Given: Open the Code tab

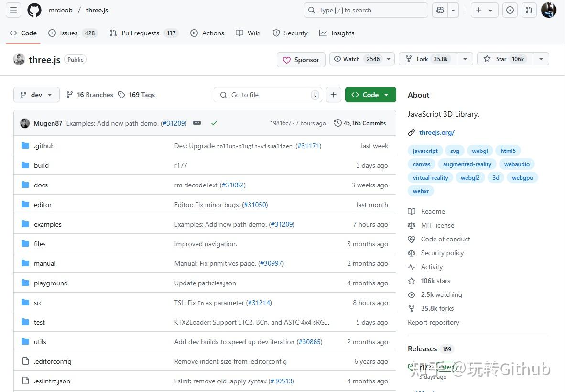Looking at the screenshot, I should [23, 33].
